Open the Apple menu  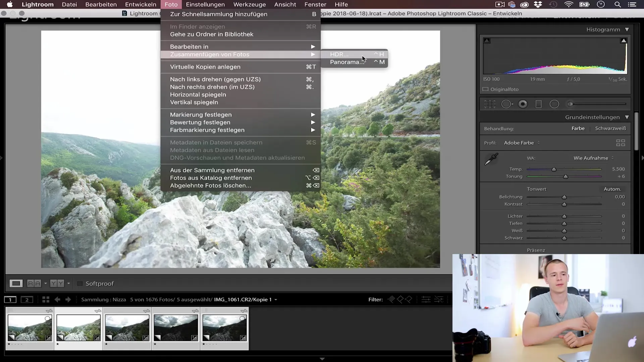10,4
